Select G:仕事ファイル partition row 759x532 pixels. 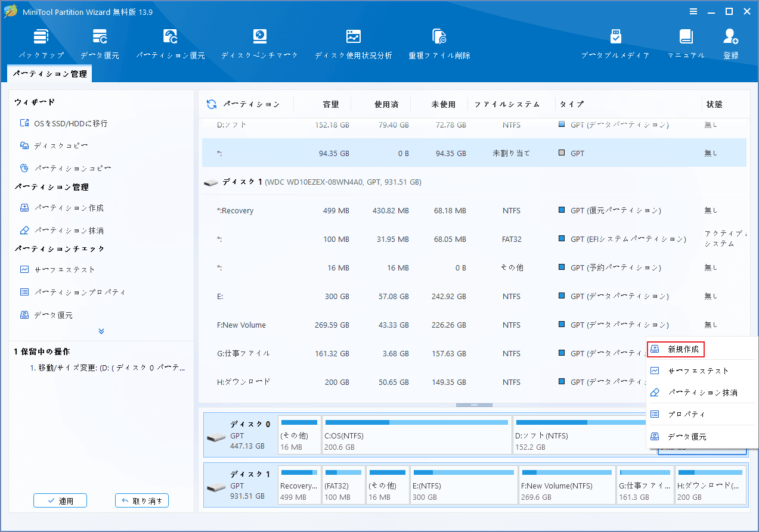(425, 353)
